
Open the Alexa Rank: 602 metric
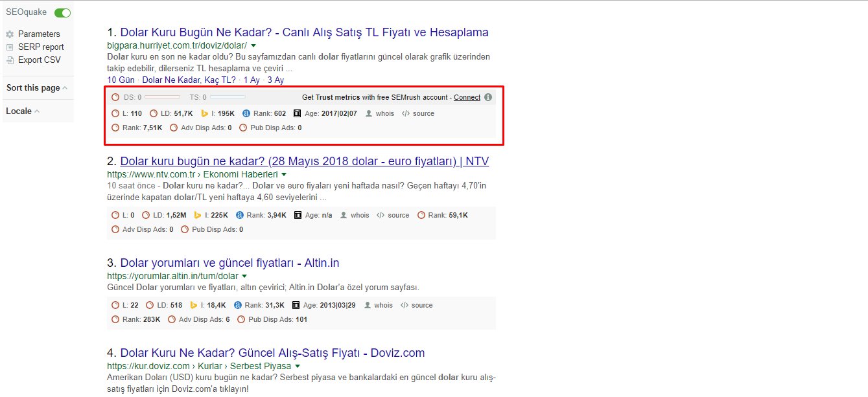[264, 113]
